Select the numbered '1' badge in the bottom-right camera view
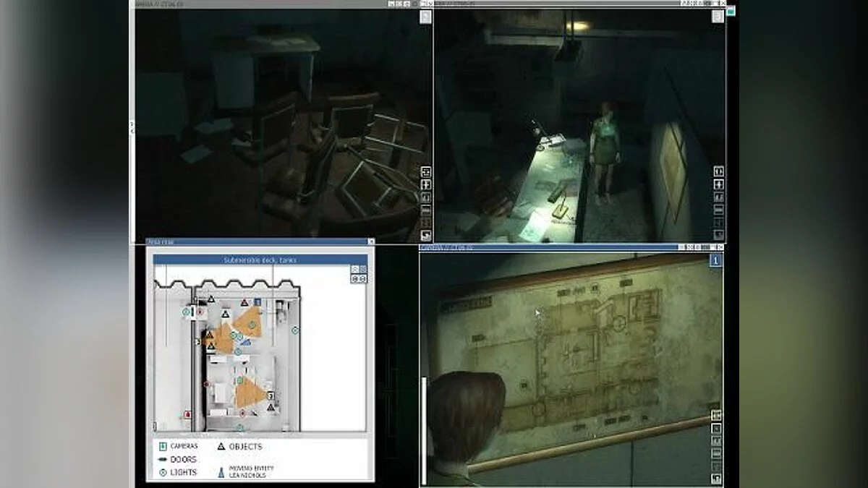The image size is (868, 488). pos(715,261)
